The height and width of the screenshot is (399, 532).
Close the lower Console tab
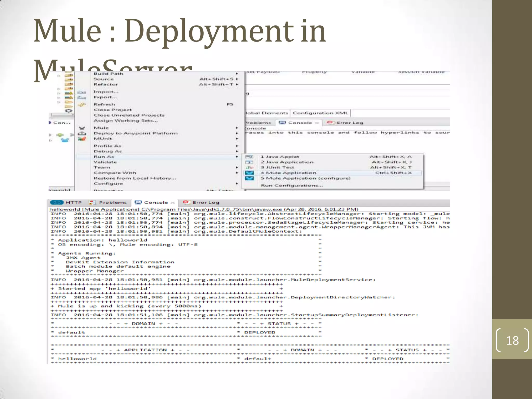pos(172,203)
